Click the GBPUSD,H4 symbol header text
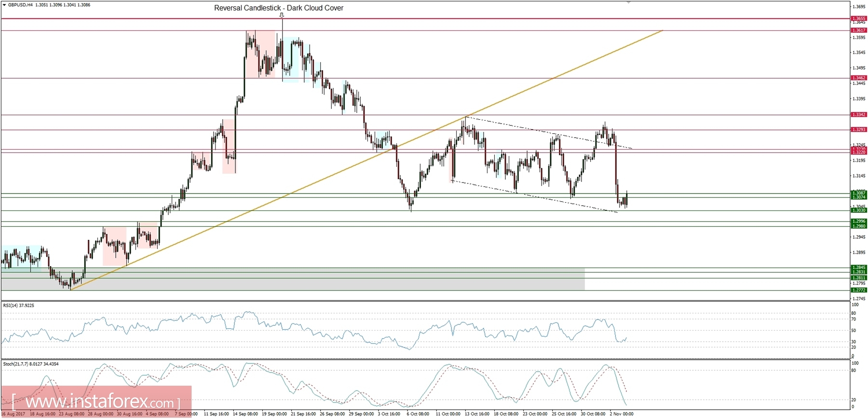868x419 pixels. pos(21,5)
